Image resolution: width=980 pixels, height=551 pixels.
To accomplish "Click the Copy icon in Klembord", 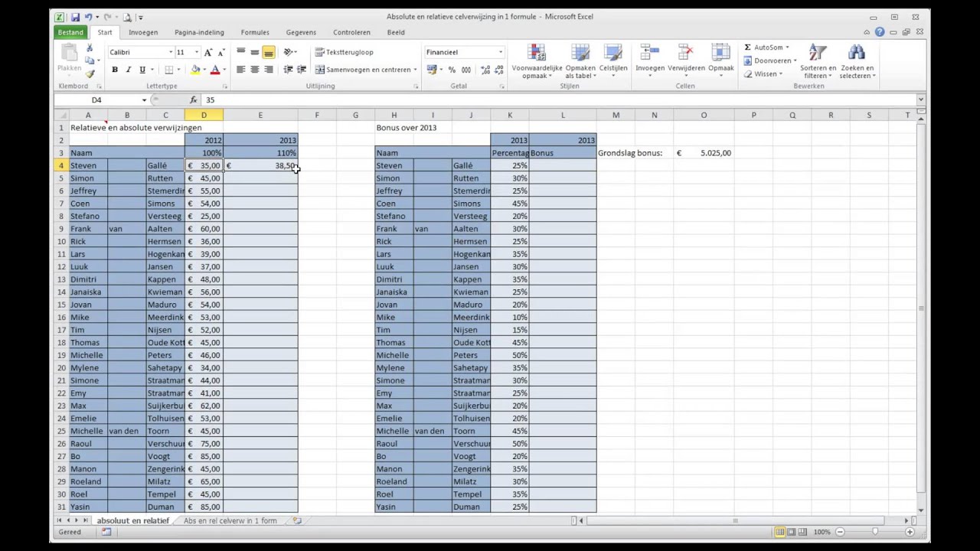I will tap(90, 60).
